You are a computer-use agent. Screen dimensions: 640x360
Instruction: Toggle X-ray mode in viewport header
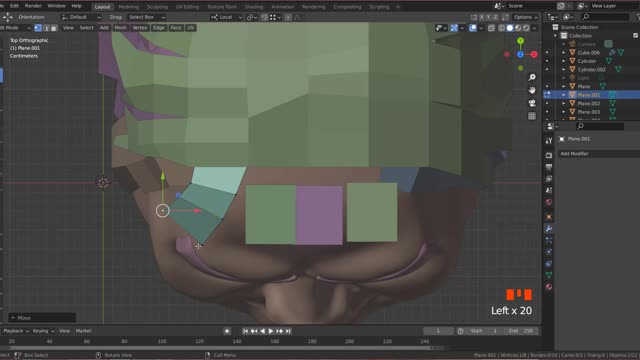(491, 28)
